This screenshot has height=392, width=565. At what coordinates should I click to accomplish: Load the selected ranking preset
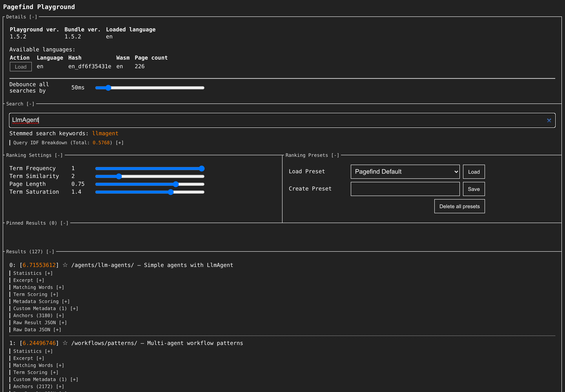pyautogui.click(x=474, y=172)
